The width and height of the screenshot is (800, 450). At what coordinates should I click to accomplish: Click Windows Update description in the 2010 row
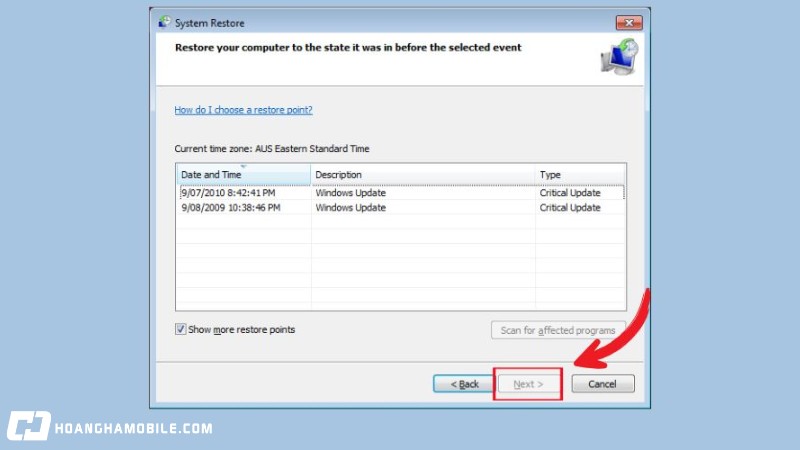[351, 193]
